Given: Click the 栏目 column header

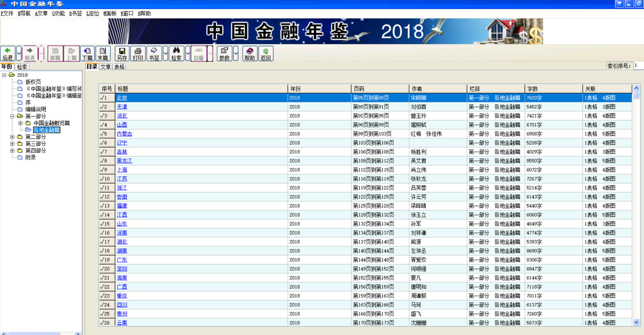Looking at the screenshot, I should (496, 89).
